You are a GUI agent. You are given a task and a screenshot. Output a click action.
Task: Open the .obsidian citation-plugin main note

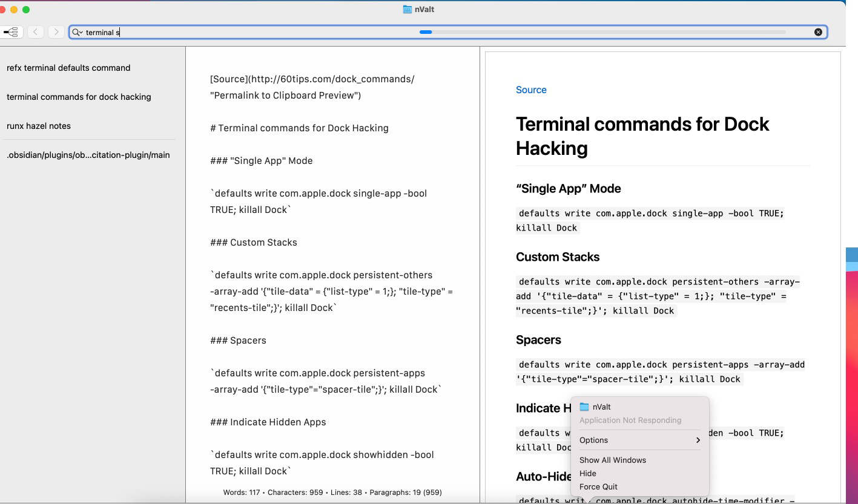(x=88, y=155)
